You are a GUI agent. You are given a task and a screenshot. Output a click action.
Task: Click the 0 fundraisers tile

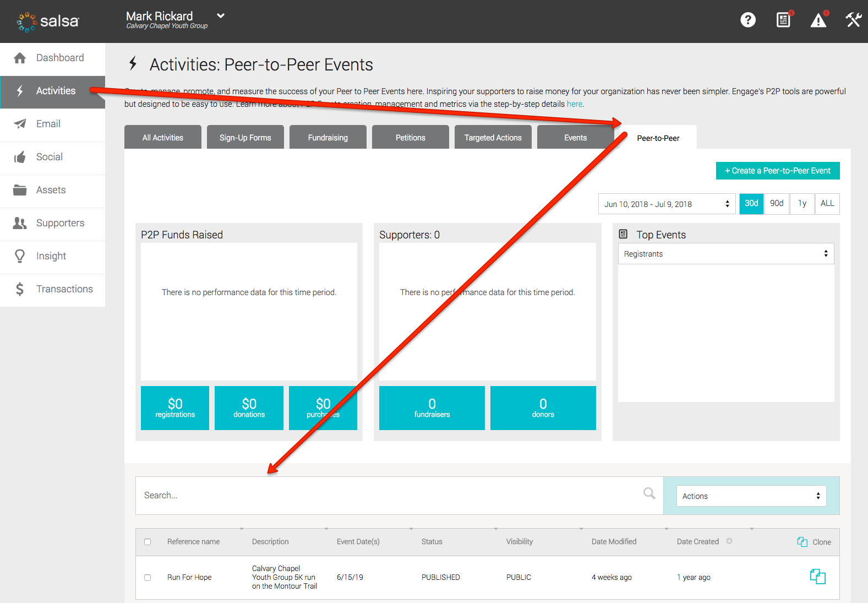432,408
